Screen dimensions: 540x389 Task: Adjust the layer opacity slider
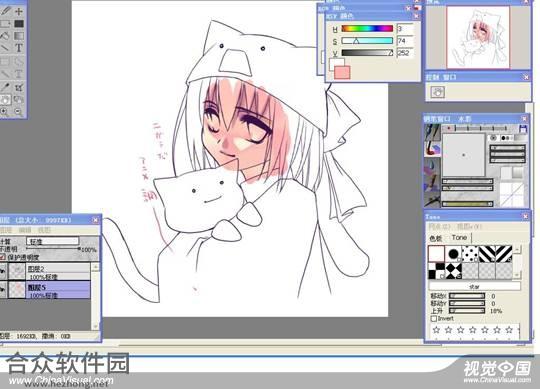click(53, 249)
